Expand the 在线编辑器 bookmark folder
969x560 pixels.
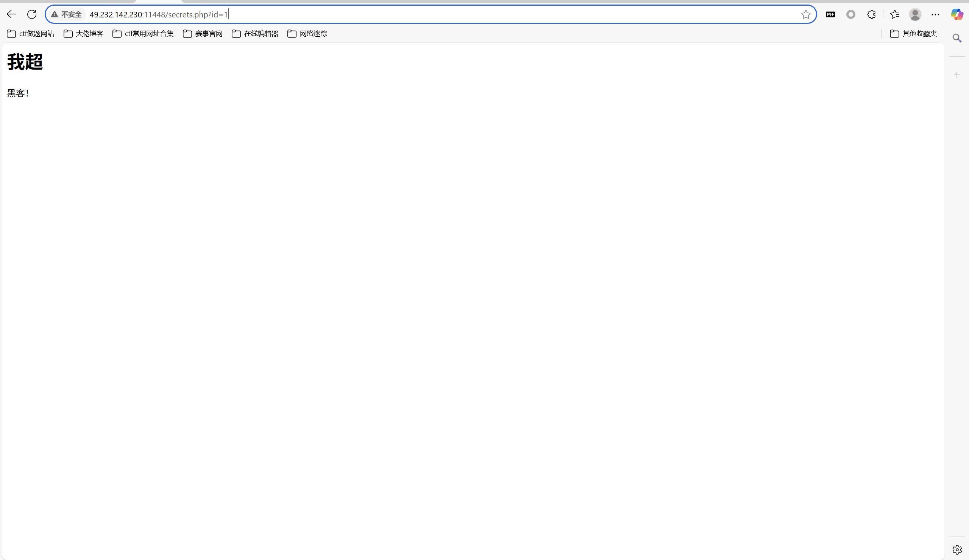(255, 34)
